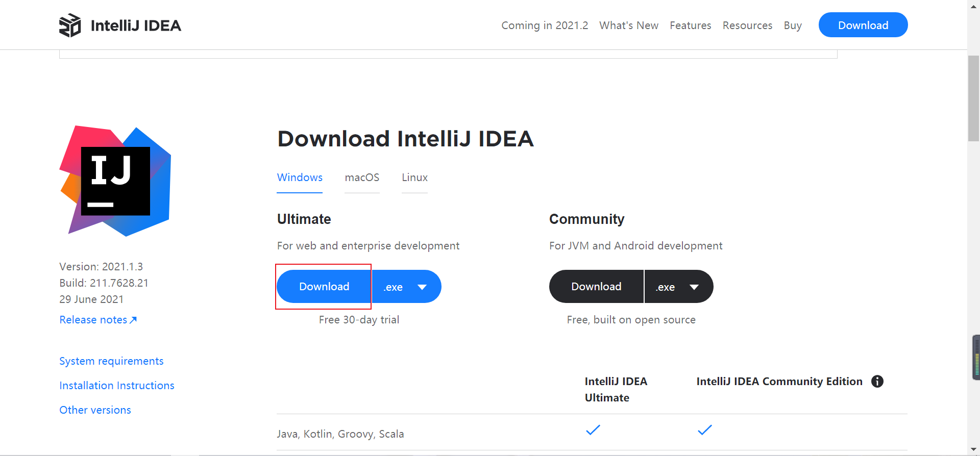Click the '29 June 2021' date text
The width and height of the screenshot is (980, 456).
point(91,299)
